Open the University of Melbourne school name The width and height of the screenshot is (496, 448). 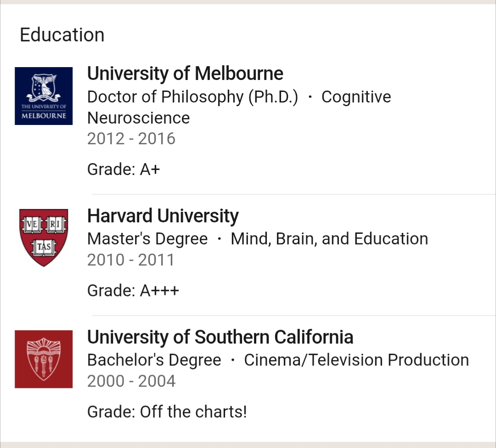pos(185,74)
